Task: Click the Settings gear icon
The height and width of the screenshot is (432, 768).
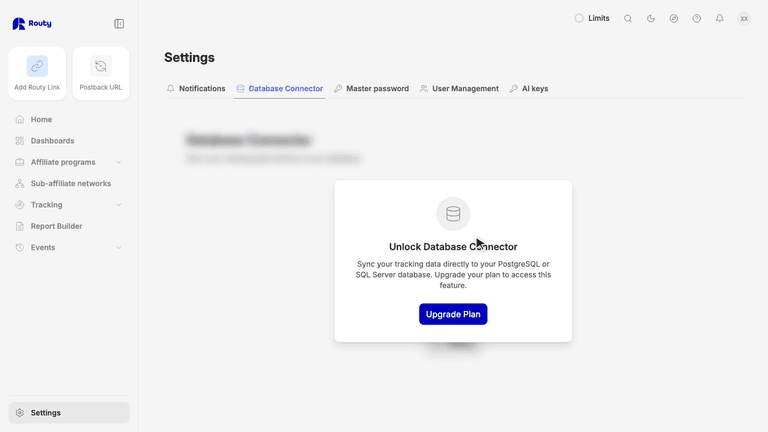Action: click(20, 413)
